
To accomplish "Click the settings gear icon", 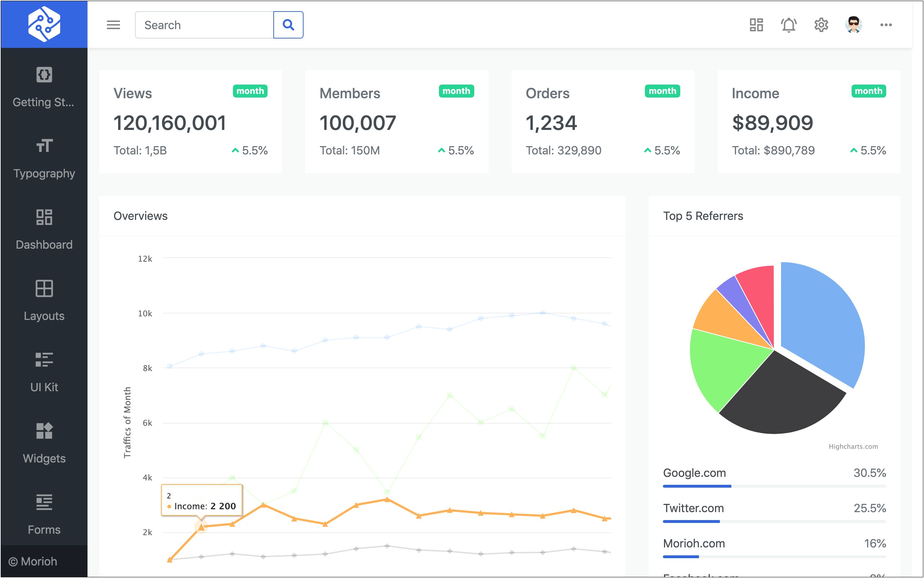I will (x=820, y=24).
